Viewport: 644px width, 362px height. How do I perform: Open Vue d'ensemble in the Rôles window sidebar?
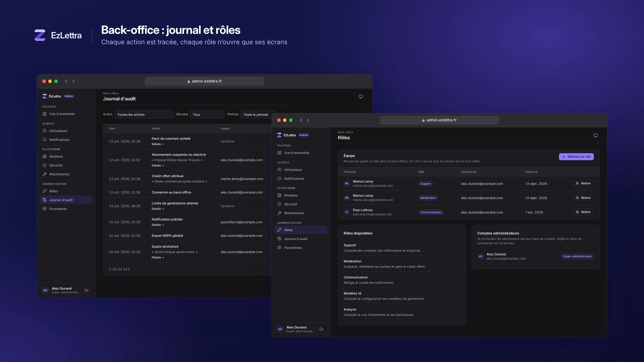pos(301,153)
